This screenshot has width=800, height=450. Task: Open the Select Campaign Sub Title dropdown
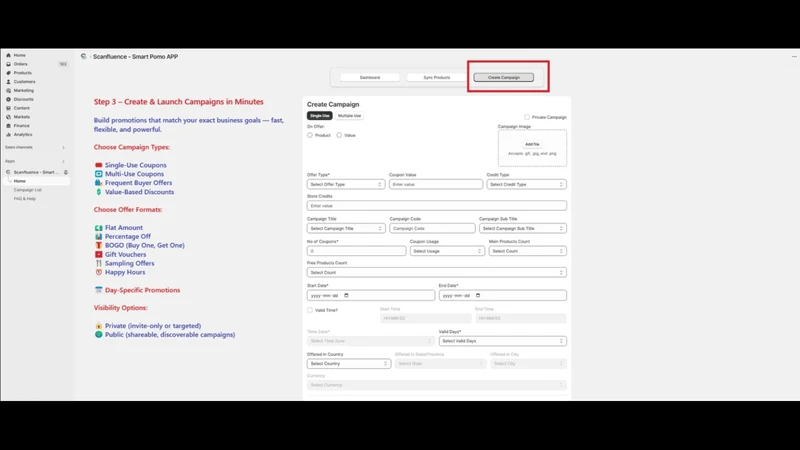(523, 229)
